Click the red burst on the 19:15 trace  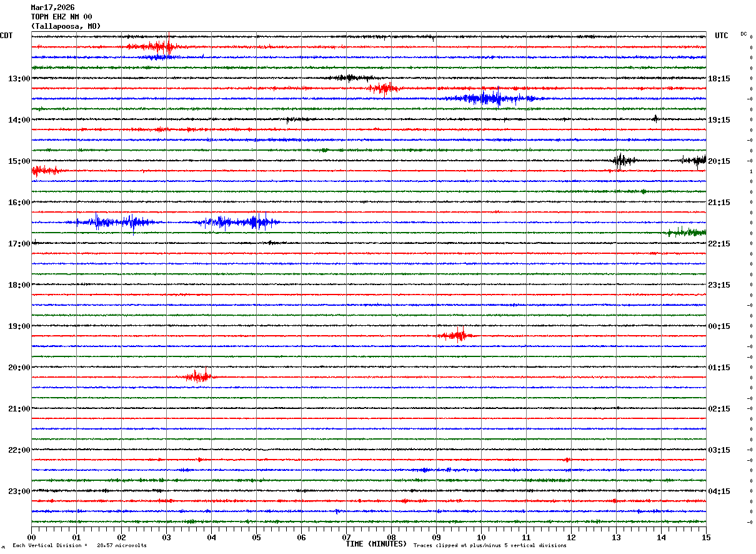click(x=456, y=336)
